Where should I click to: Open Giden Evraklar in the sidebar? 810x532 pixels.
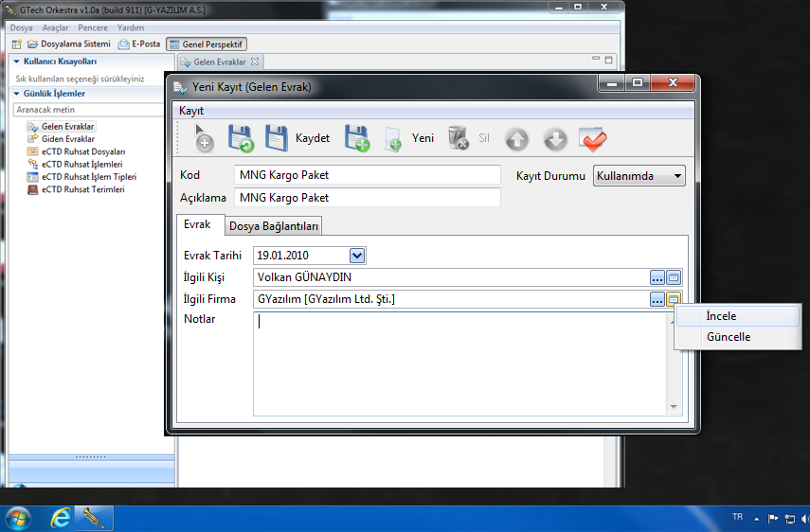(x=67, y=139)
